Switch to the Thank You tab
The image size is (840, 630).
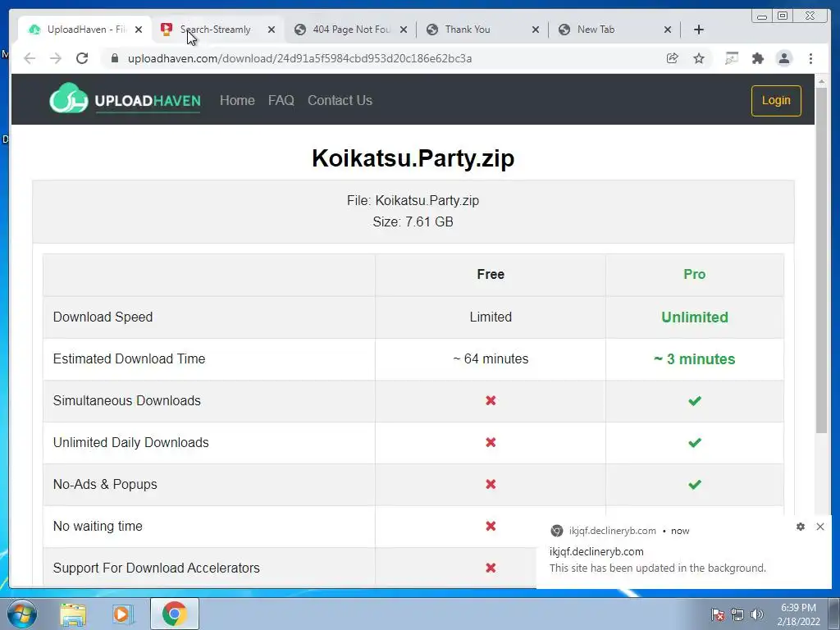(482, 30)
